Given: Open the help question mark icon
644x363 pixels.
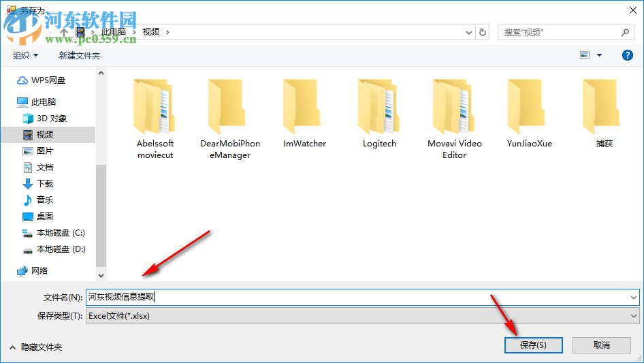Looking at the screenshot, I should pos(627,55).
